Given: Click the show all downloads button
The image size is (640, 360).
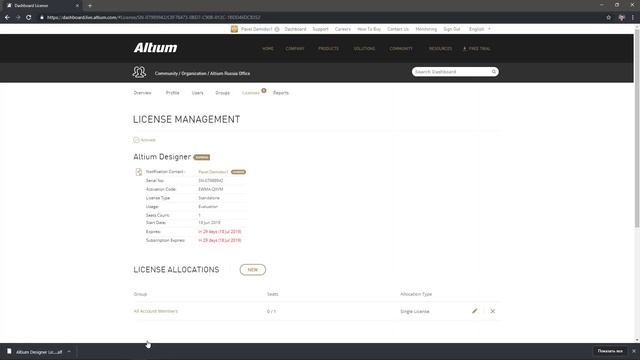Looking at the screenshot, I should pyautogui.click(x=610, y=351).
